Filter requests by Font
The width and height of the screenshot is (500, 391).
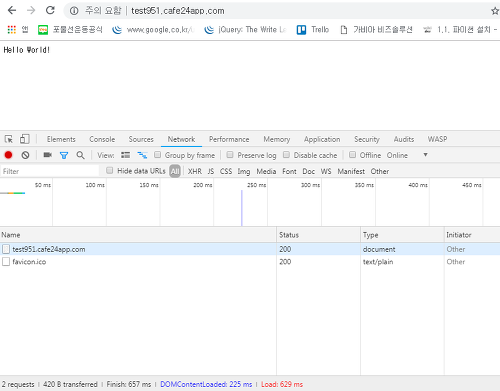click(x=289, y=171)
